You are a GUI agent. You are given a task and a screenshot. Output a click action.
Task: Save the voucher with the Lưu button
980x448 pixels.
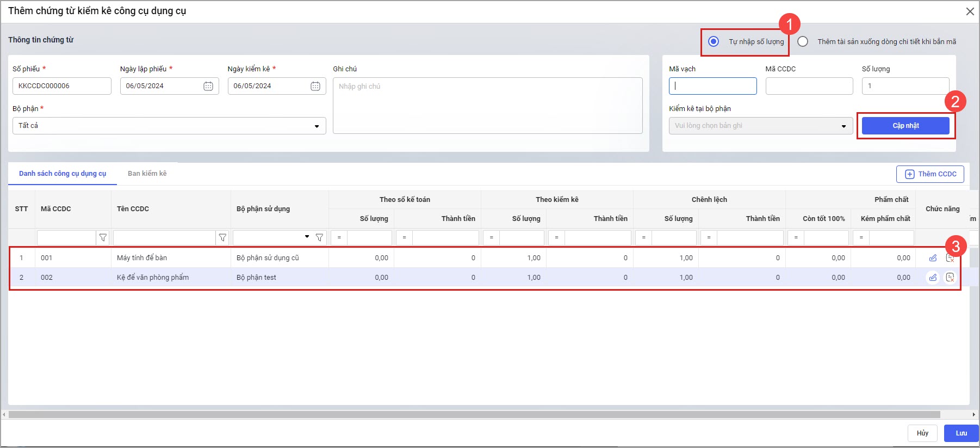click(961, 433)
